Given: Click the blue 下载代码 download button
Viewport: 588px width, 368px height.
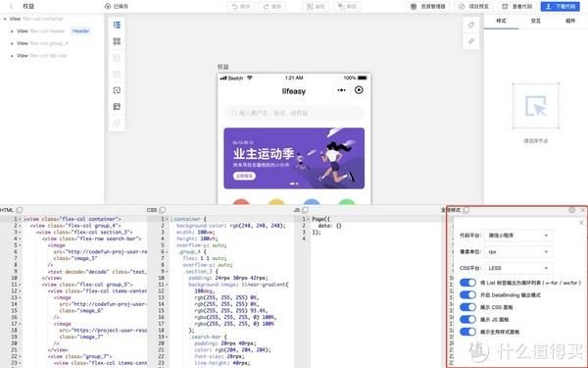Looking at the screenshot, I should click(x=561, y=6).
